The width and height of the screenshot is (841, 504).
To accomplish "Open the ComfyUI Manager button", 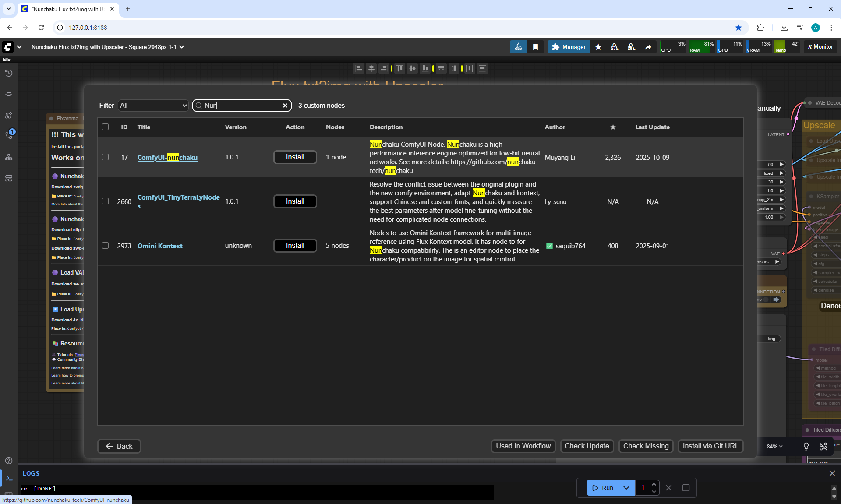I will (569, 47).
